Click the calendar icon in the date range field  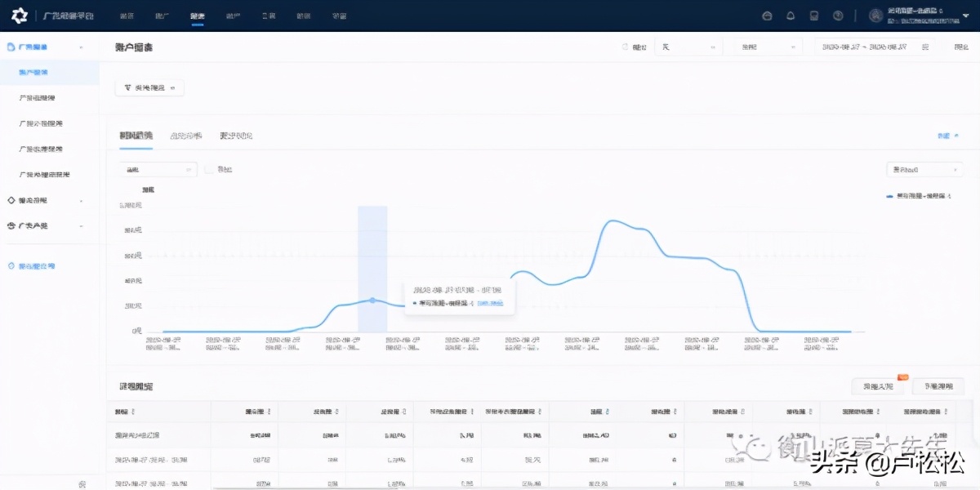924,47
